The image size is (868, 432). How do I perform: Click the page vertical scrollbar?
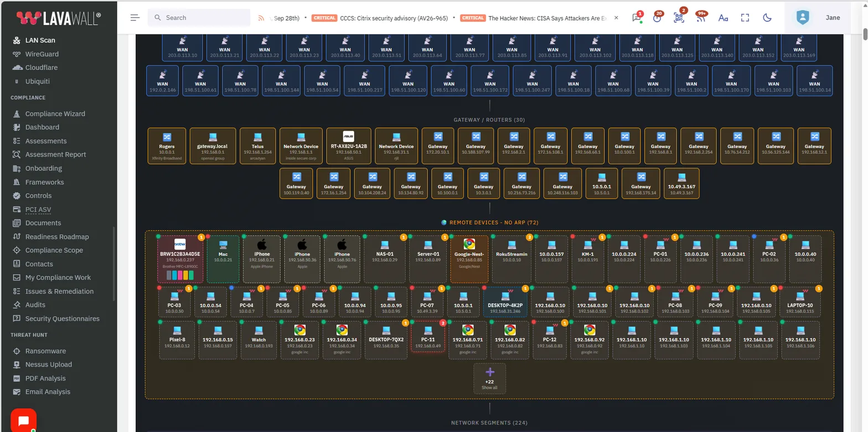pos(865,35)
